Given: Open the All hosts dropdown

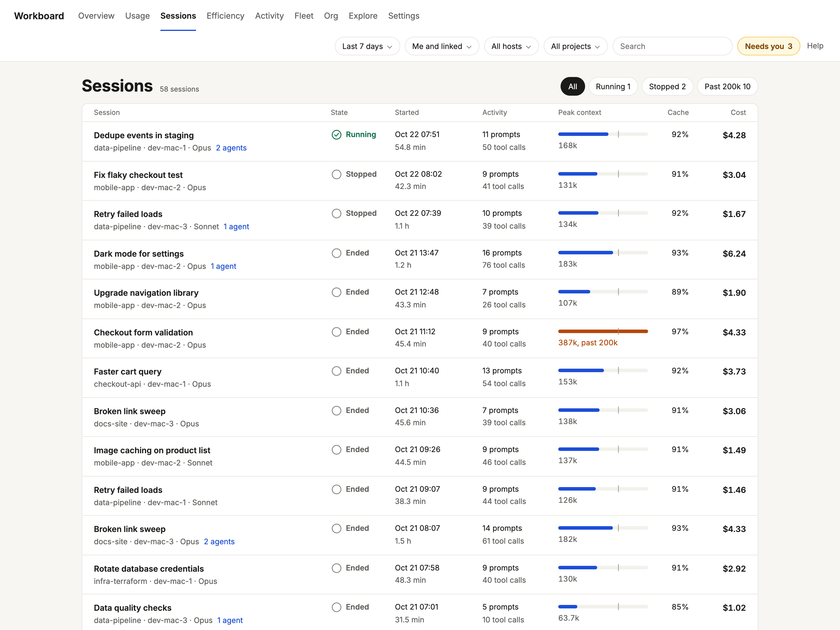Looking at the screenshot, I should 511,46.
